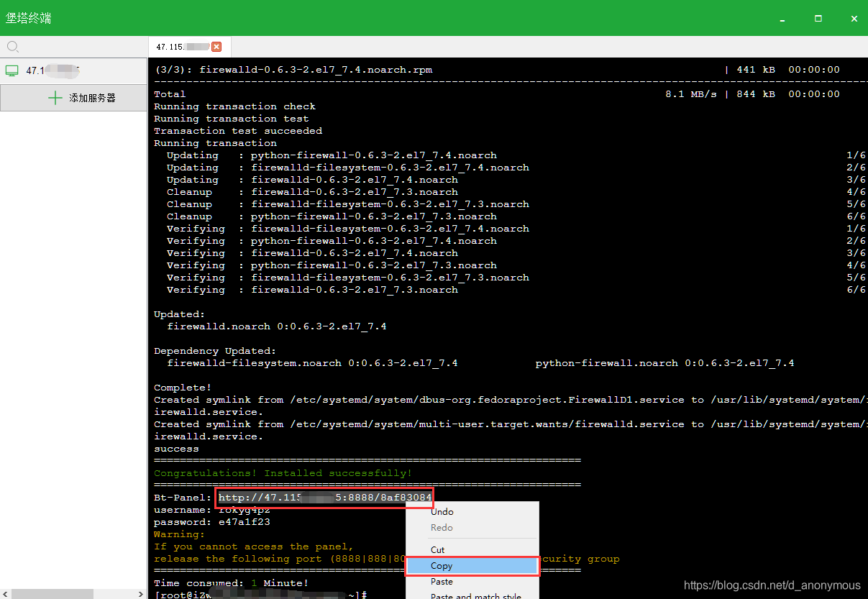Select the 47.1 server monitor icon
The width and height of the screenshot is (868, 599).
point(12,70)
